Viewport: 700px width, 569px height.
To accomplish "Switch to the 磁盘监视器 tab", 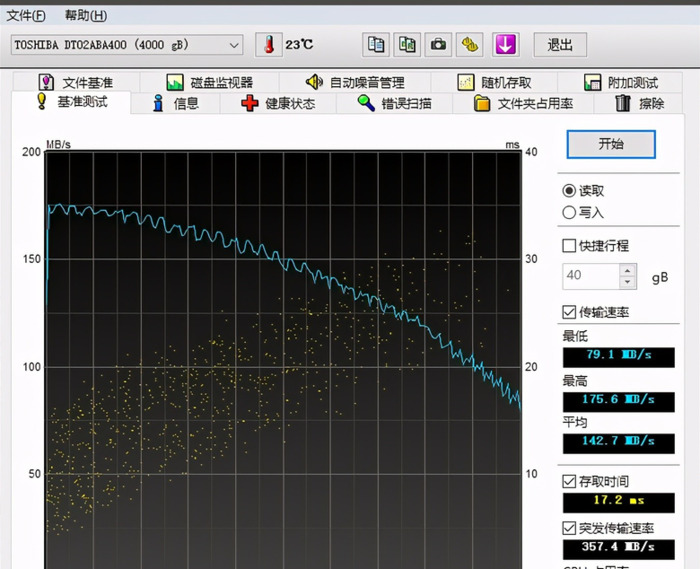I will coord(210,82).
